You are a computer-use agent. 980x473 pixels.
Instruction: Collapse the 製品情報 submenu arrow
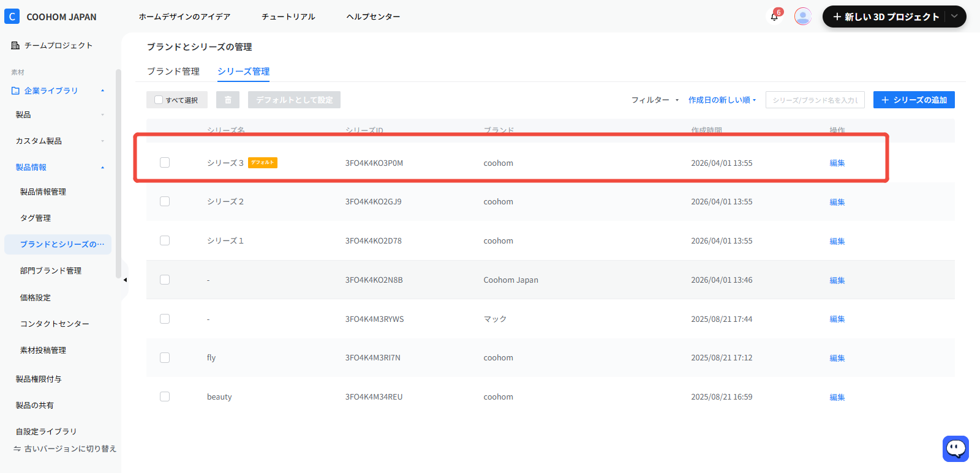click(x=102, y=167)
